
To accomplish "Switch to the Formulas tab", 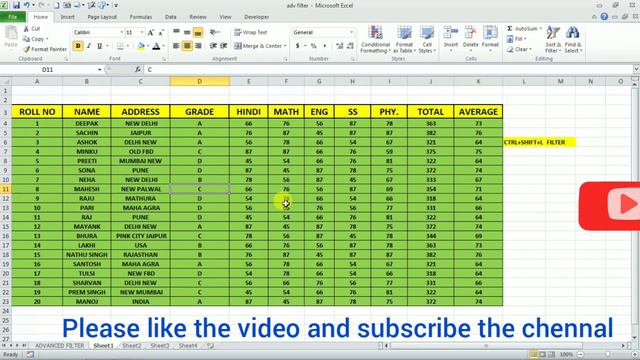I will pos(140,17).
